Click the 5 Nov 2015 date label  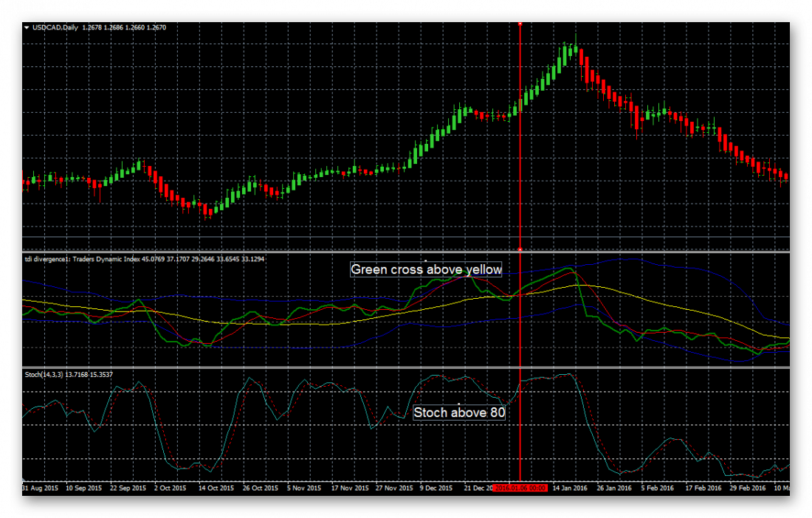[304, 488]
